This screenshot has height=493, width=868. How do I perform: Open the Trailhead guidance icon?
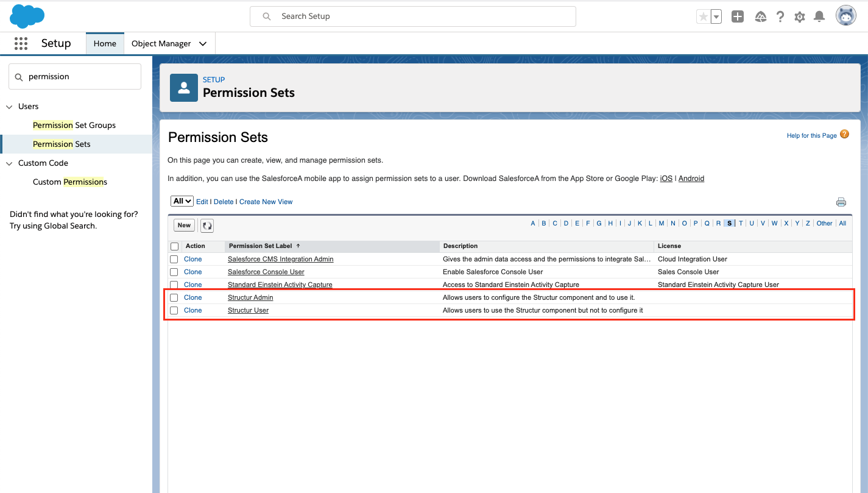coord(761,17)
